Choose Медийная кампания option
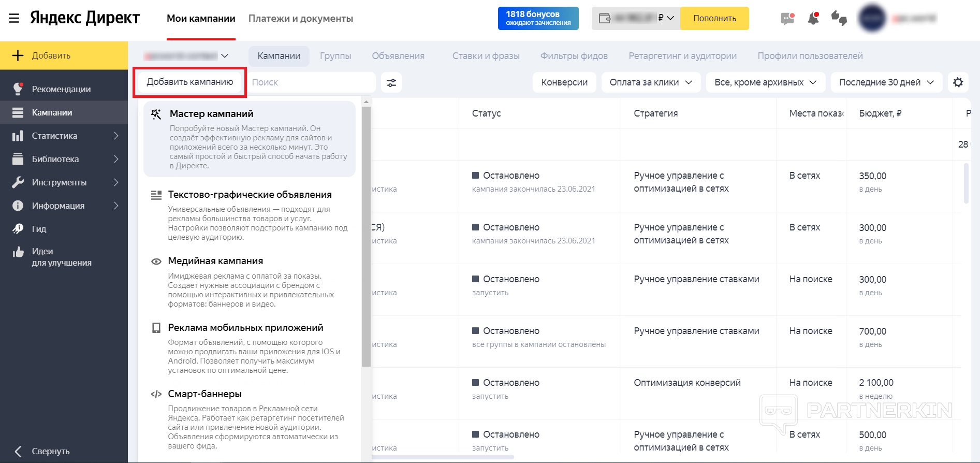The width and height of the screenshot is (980, 463). coord(250,282)
